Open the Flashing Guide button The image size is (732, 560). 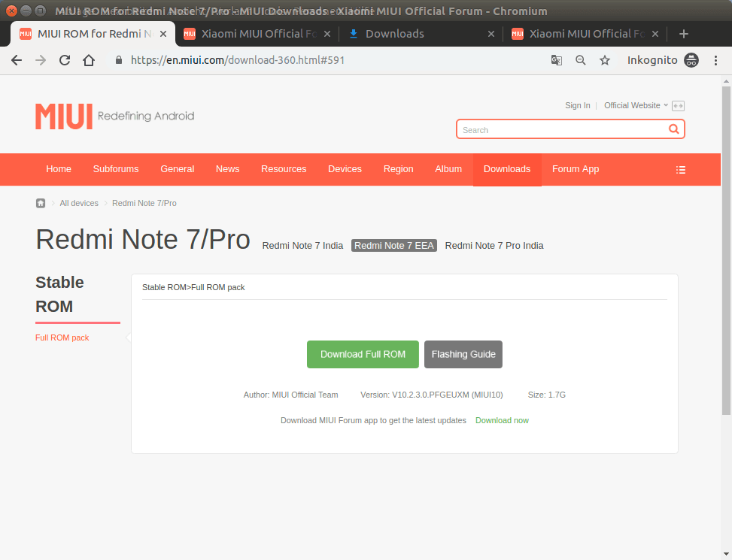463,354
